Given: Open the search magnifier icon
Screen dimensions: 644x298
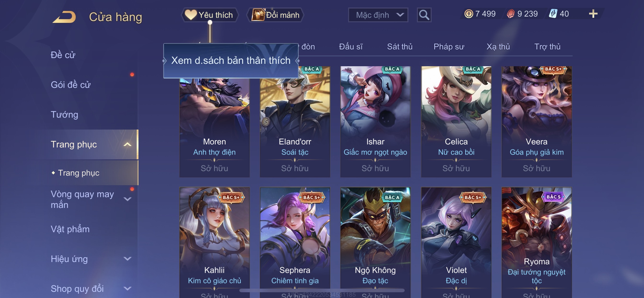Looking at the screenshot, I should [x=424, y=15].
